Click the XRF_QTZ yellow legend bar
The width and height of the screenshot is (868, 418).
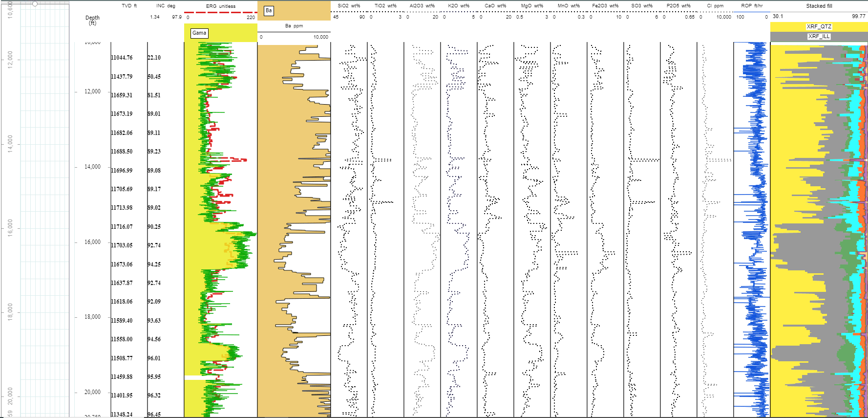pos(819,26)
